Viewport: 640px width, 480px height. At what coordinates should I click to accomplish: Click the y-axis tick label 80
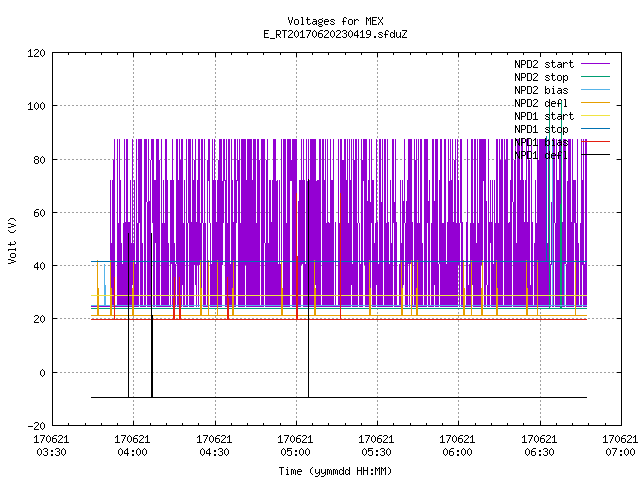pos(39,160)
